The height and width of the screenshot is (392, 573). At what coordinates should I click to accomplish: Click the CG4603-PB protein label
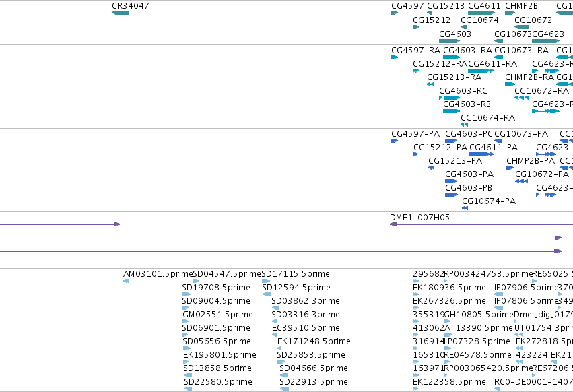coord(469,188)
